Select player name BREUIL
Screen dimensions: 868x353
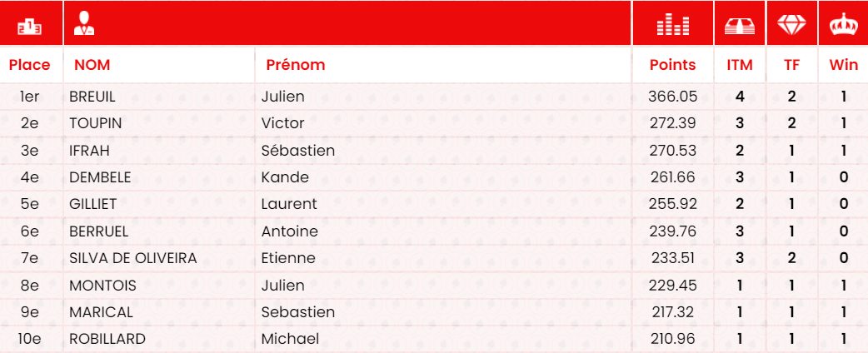95,97
